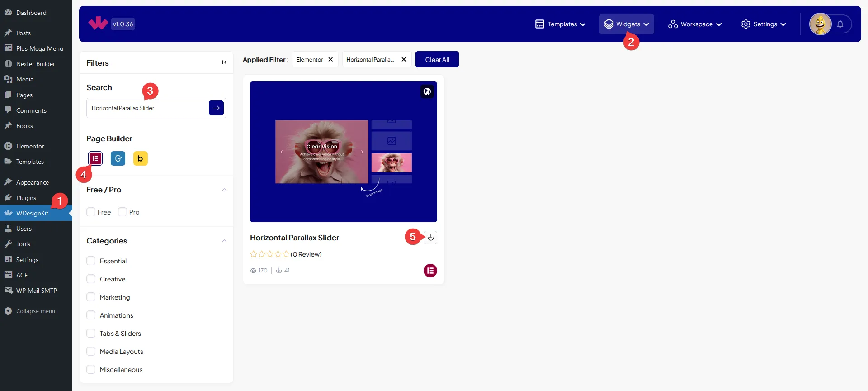Screen dimensions: 868x391
Task: Open Plugins in the WordPress sidebar
Action: point(26,198)
